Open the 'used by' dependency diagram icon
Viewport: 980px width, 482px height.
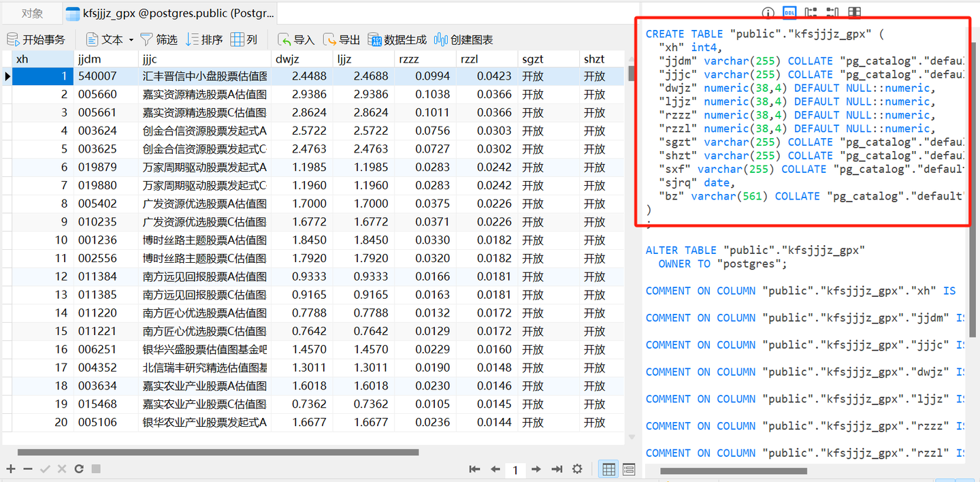coord(832,12)
